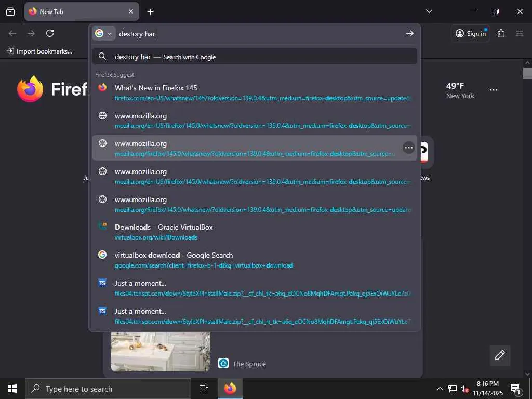This screenshot has width=532, height=399.
Task: Click the page vertical scrollbar thumb
Action: click(527, 73)
